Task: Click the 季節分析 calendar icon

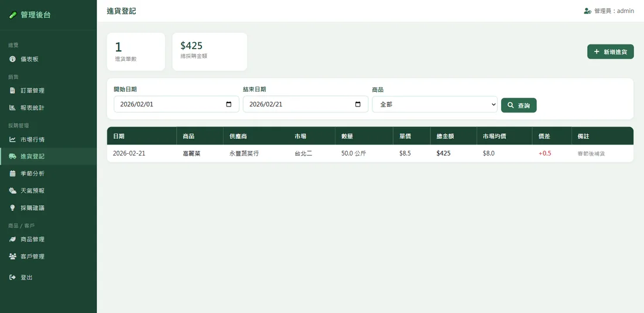Action: click(x=13, y=174)
